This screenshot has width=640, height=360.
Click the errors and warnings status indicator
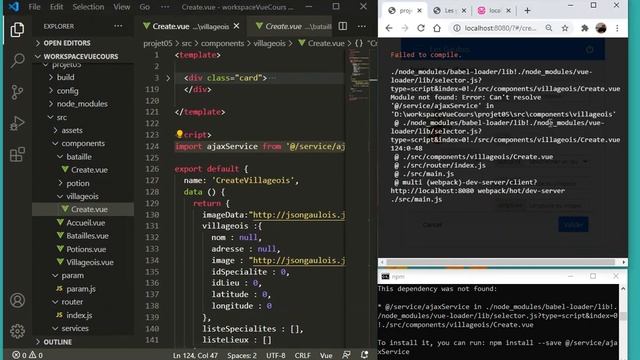(27, 355)
